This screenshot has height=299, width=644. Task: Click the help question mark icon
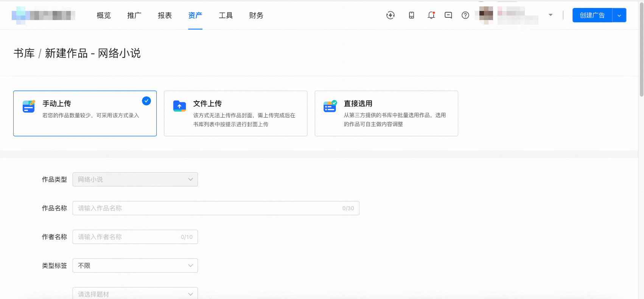(x=465, y=15)
